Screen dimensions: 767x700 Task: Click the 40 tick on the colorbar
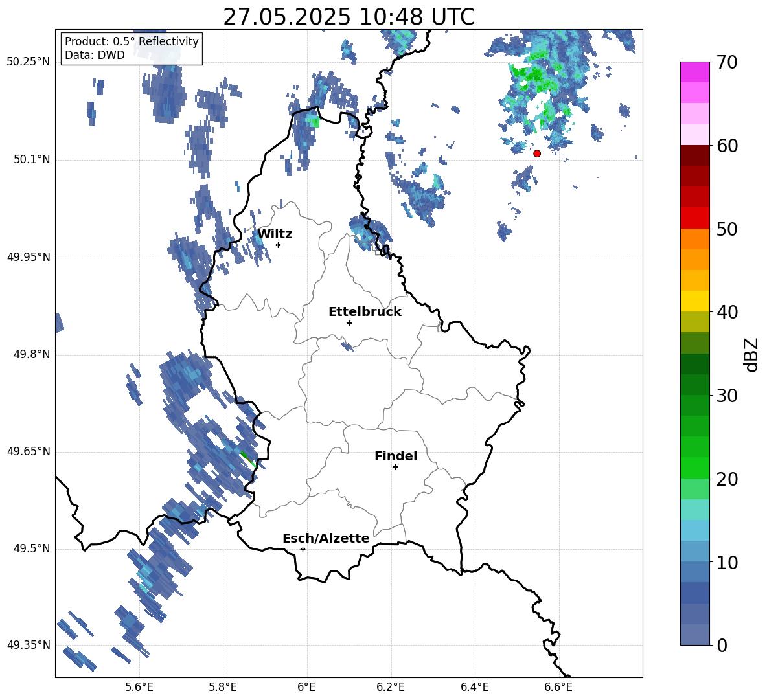point(727,312)
